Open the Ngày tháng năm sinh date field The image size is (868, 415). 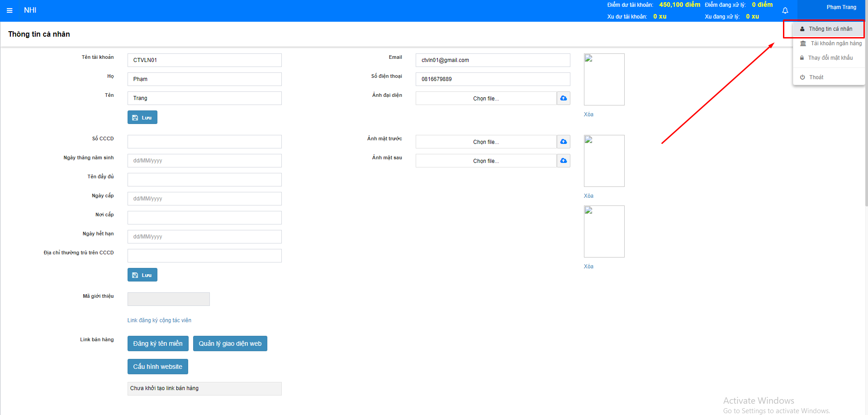[204, 161]
